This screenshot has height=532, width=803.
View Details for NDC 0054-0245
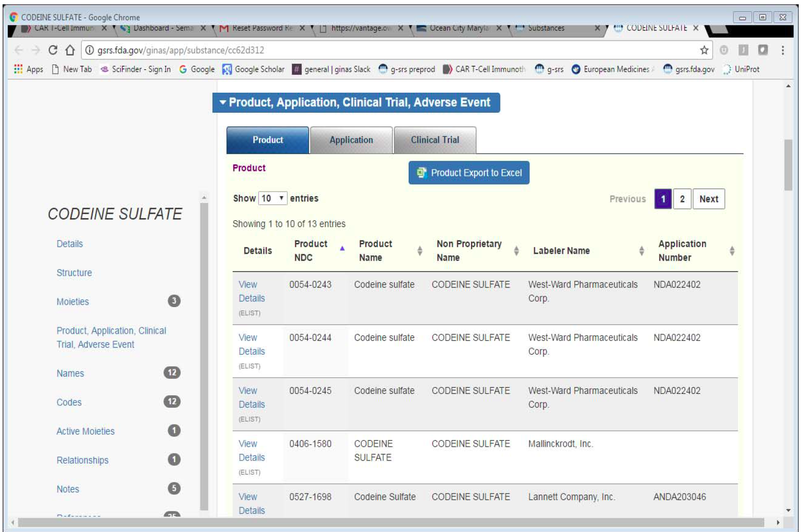point(252,397)
